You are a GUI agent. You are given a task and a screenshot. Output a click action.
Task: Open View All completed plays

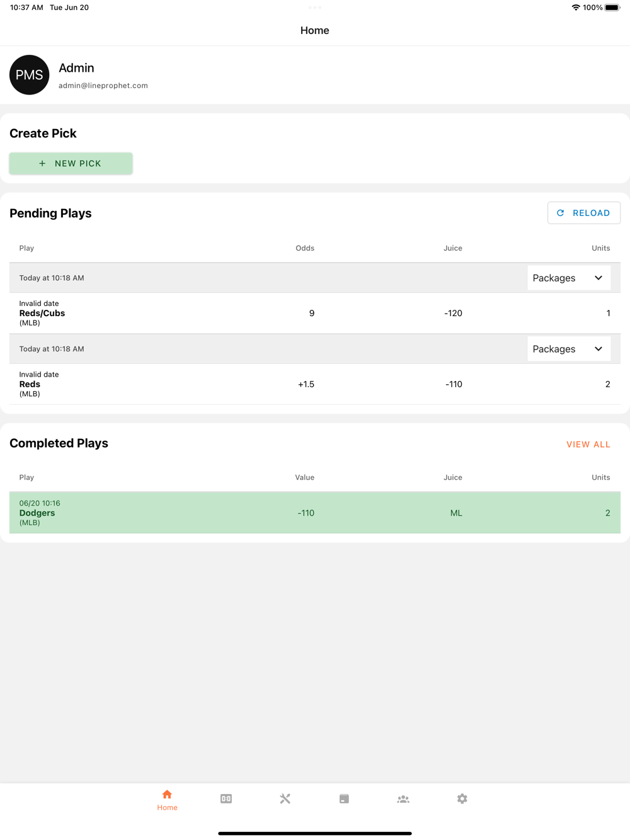(588, 445)
